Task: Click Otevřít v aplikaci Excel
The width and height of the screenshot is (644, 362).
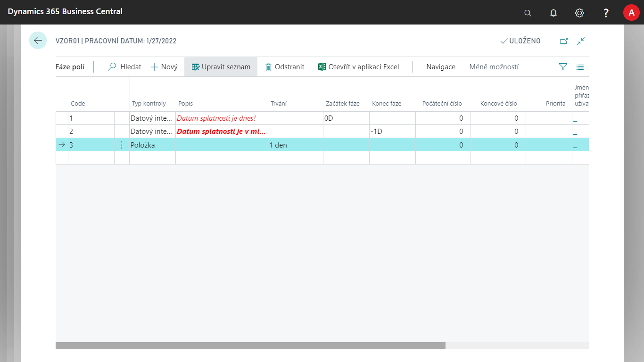Action: coord(358,67)
